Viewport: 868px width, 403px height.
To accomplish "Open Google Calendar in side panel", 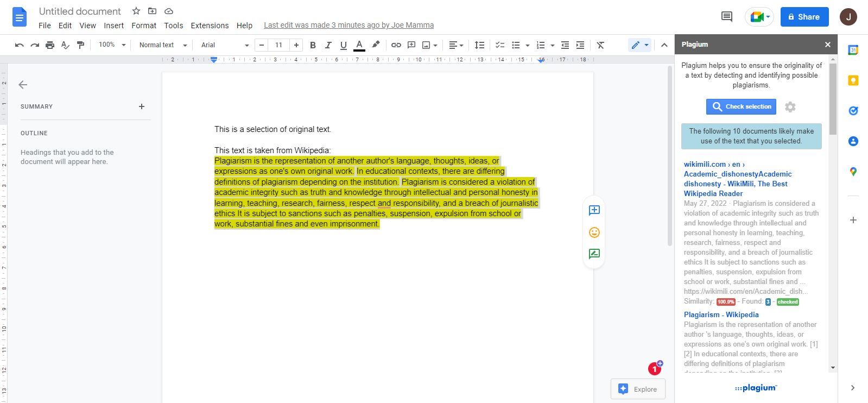I will (853, 50).
